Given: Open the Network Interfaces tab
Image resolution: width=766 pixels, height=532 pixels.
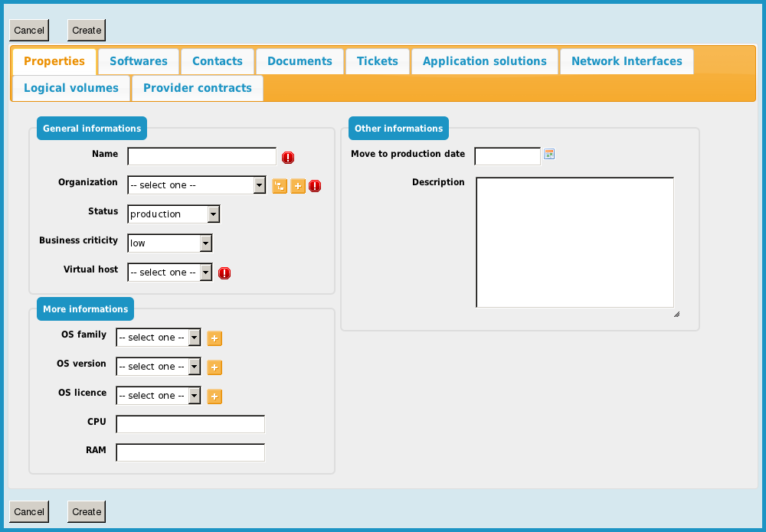Looking at the screenshot, I should point(626,61).
